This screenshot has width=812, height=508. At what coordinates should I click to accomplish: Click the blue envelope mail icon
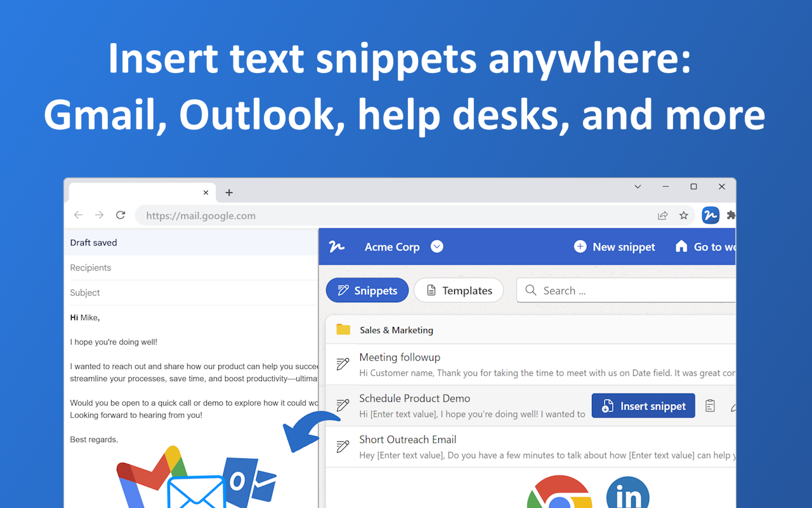tap(197, 493)
